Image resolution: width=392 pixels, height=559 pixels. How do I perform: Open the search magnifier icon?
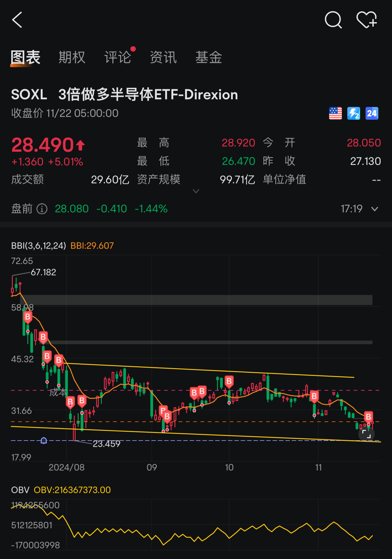(x=333, y=20)
